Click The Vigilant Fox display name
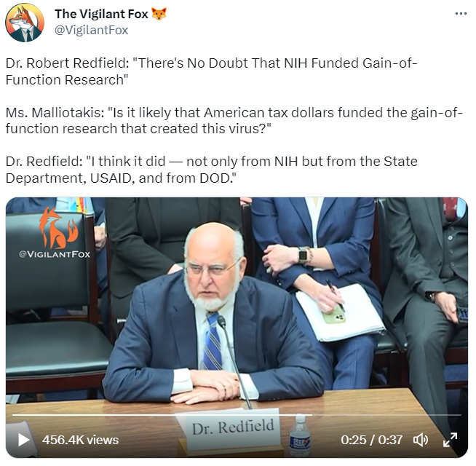 [101, 14]
